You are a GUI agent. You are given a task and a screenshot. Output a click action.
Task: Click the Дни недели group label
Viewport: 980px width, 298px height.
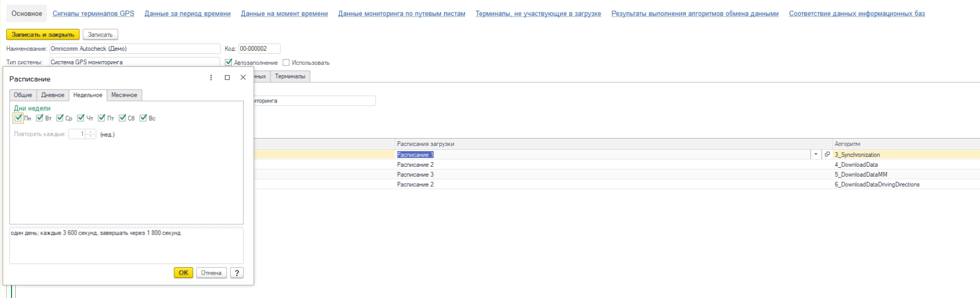click(32, 108)
